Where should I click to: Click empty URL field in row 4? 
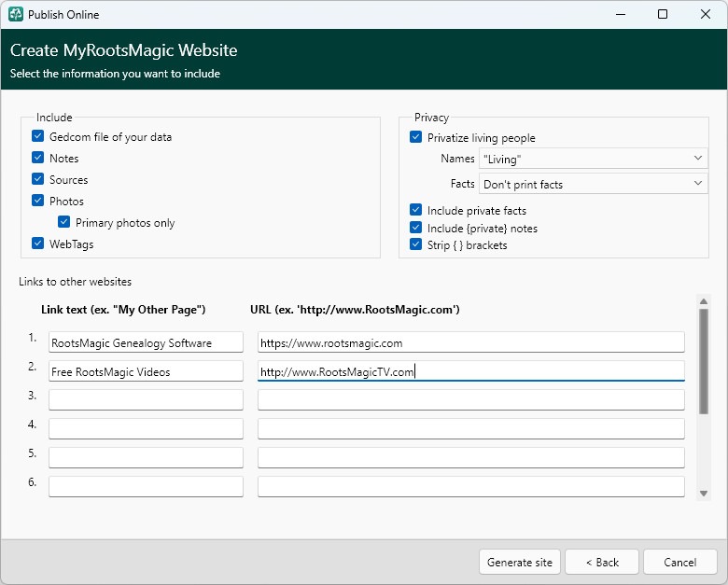point(470,428)
